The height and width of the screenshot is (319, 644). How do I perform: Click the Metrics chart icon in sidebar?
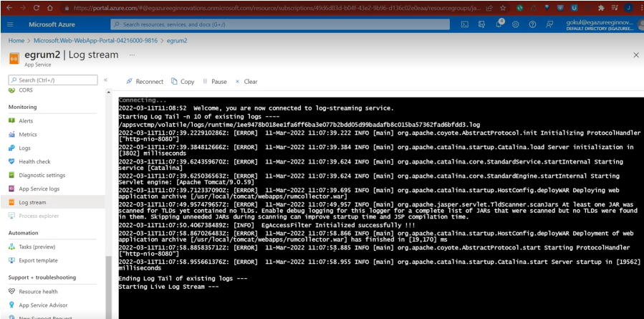(11, 135)
